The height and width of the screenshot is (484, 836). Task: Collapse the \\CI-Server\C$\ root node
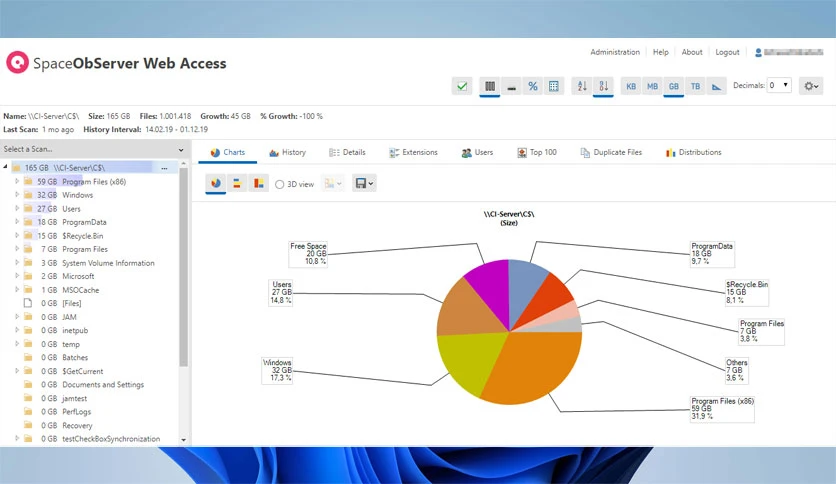pos(5,167)
